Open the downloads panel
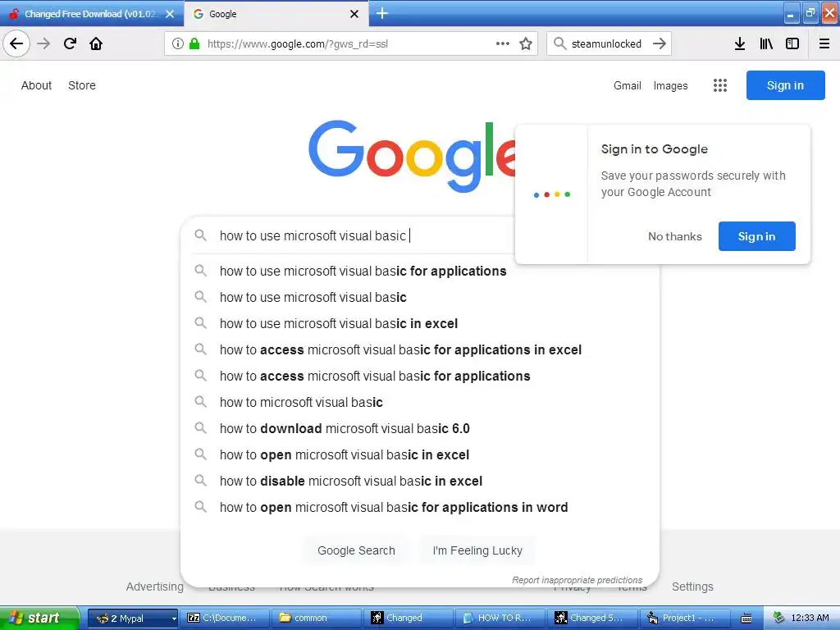Viewport: 840px width, 630px height. pyautogui.click(x=740, y=43)
